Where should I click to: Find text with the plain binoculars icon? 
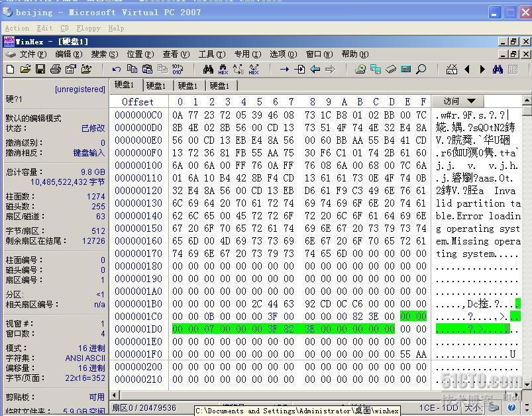coord(208,70)
